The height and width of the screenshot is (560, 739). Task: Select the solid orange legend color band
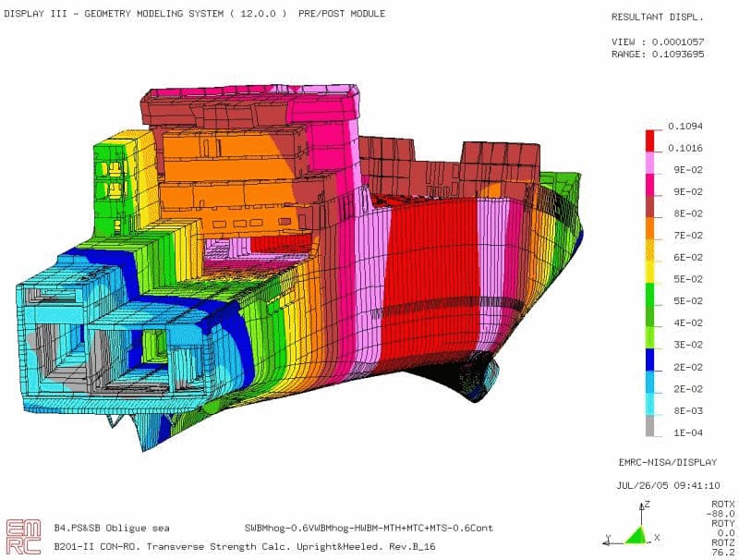coord(650,228)
